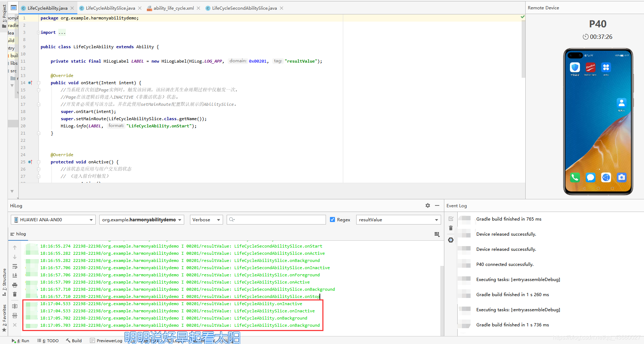
Task: Click the horizontal split icon in HiLog
Action: coord(15,316)
